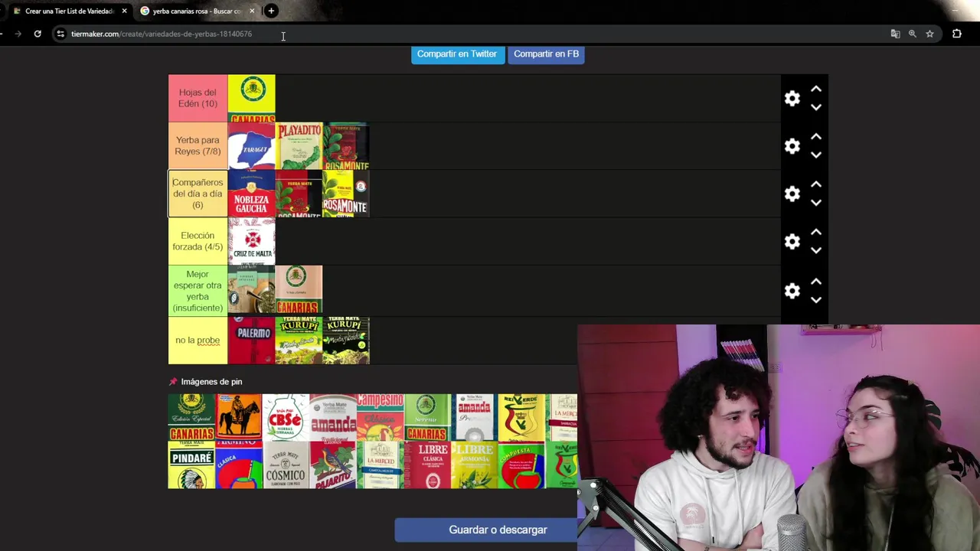This screenshot has height=551, width=980.
Task: Select Taragüi yerba in Reyes tier
Action: (251, 146)
